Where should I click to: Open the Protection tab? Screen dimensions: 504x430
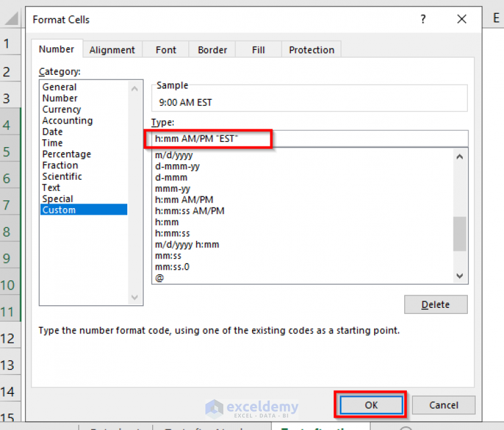[312, 50]
